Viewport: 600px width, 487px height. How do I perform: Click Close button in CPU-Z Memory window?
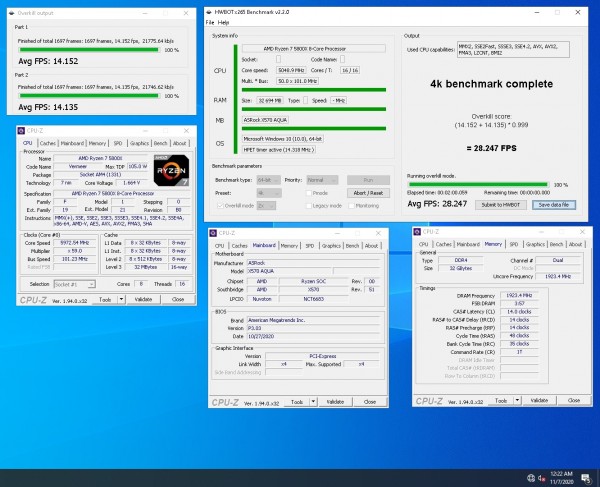(574, 401)
